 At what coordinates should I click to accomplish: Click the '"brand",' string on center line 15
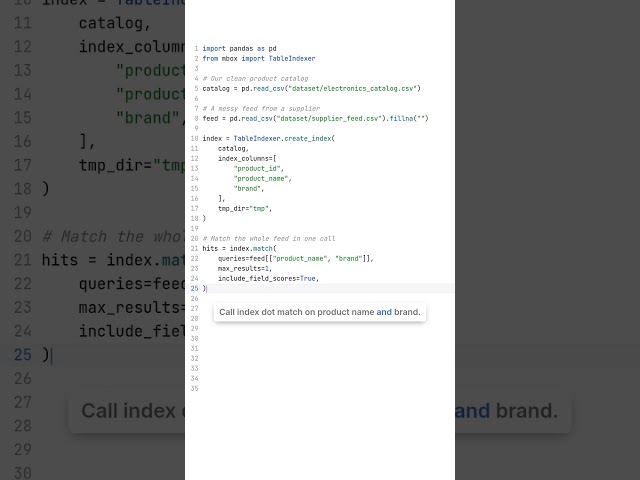click(x=249, y=189)
